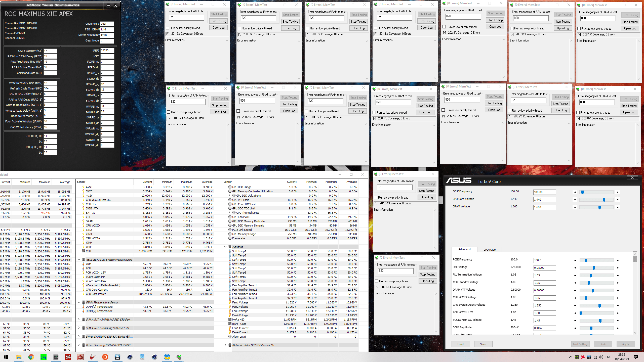Viewport: 644px width, 362px height.
Task: Click the CAS# Latency (tCL) value field
Action: (x=50, y=51)
